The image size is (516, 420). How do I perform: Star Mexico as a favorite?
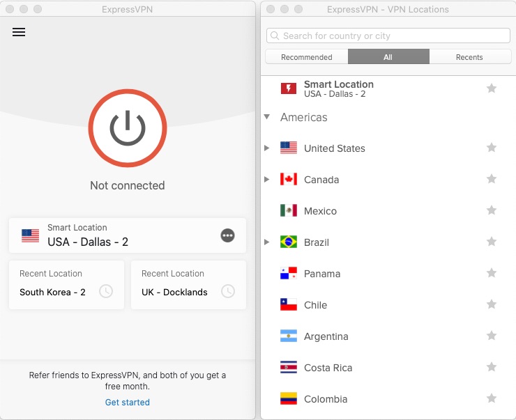coord(492,210)
